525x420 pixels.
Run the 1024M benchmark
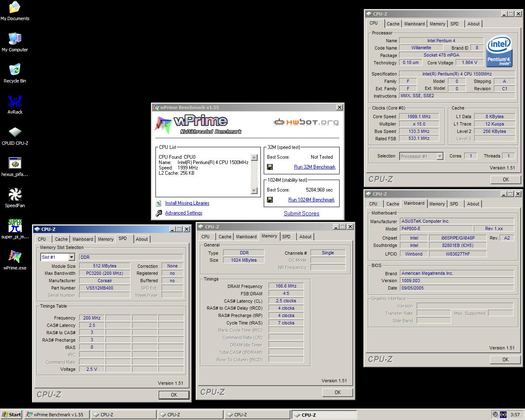point(311,200)
